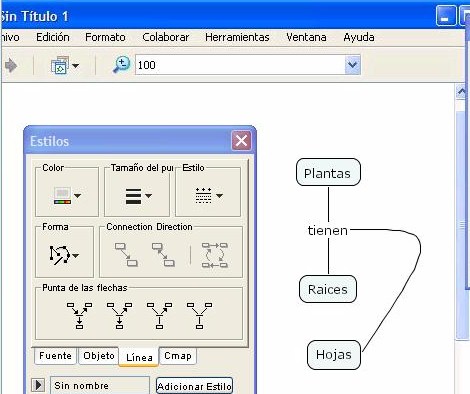Select two-way connection direction icon
The height and width of the screenshot is (394, 470).
coord(163,255)
